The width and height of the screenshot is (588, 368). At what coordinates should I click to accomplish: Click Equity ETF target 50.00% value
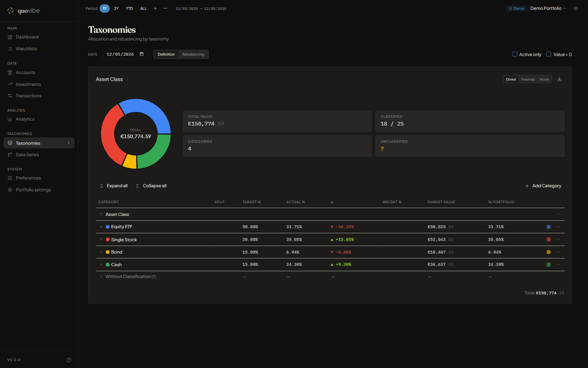[250, 227]
